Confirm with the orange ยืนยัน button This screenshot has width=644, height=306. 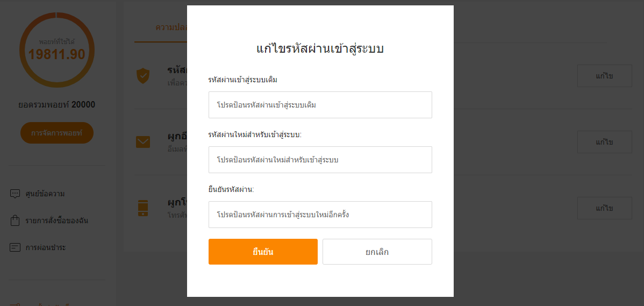coord(263,252)
